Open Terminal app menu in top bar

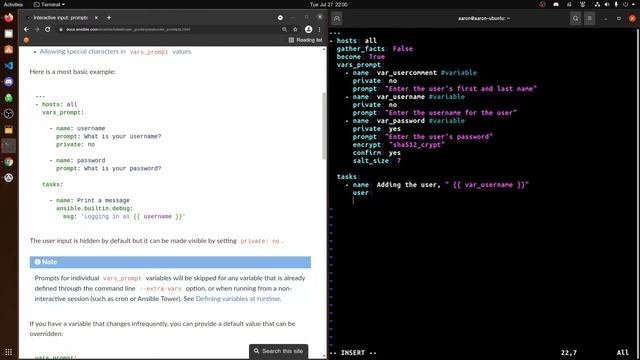click(49, 4)
